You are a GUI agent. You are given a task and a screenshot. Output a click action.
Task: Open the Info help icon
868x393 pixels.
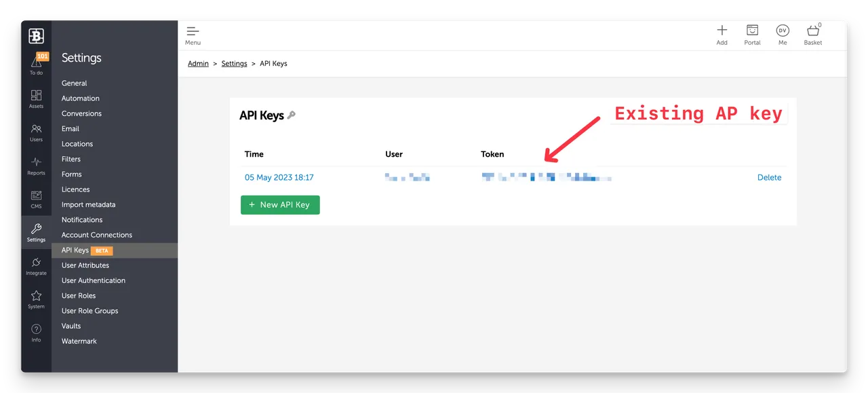point(36,330)
